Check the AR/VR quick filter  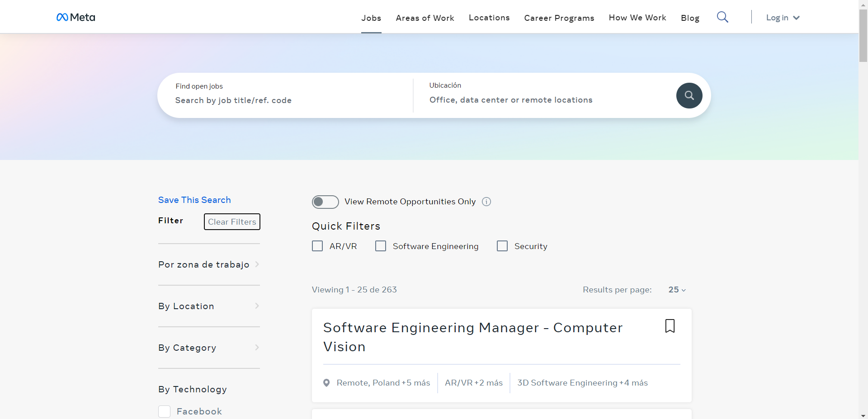click(317, 246)
